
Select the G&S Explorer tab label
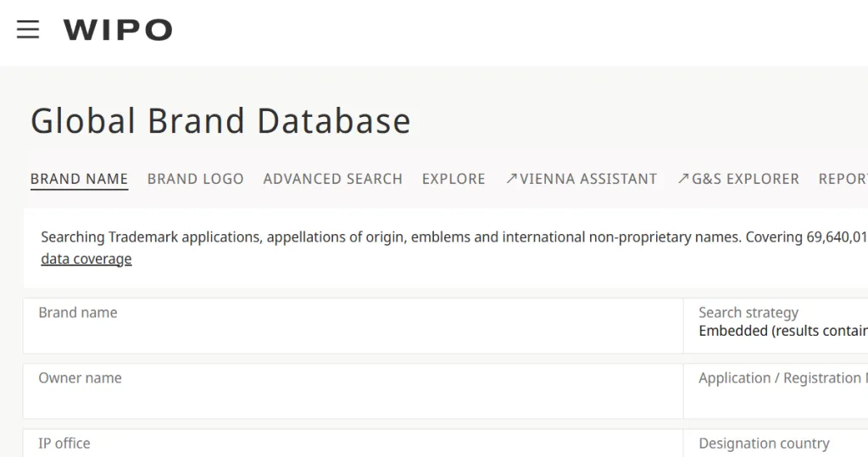point(745,179)
